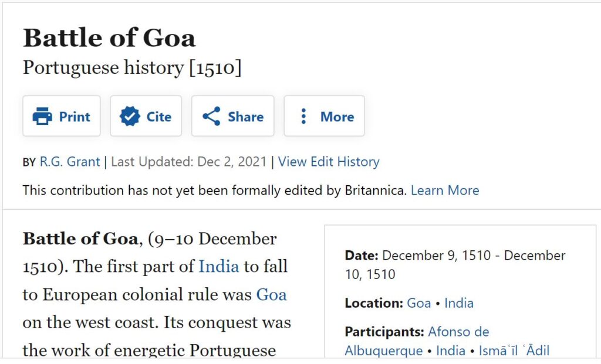Click Goa in the Location field
The width and height of the screenshot is (601, 364).
point(418,303)
